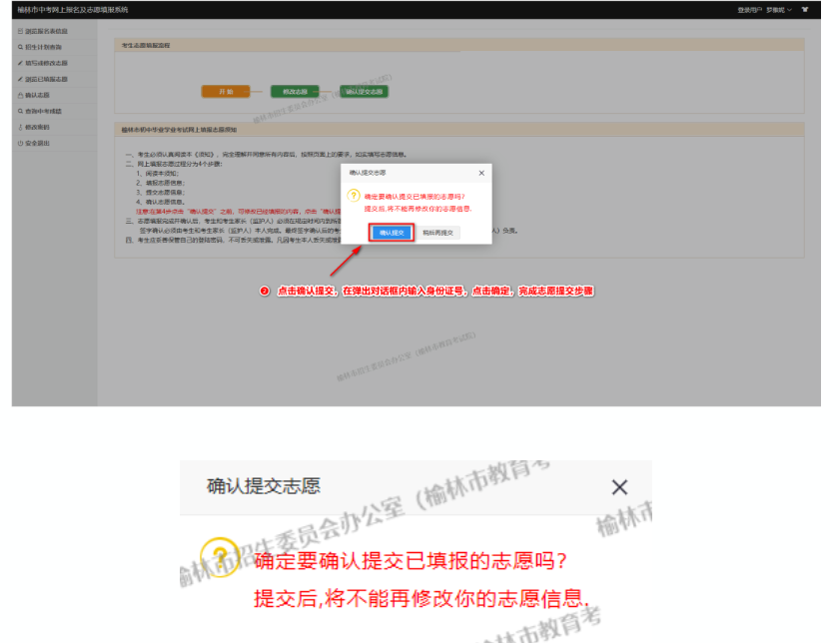Image resolution: width=840 pixels, height=643 pixels.
Task: Close the small 确认提交志愿 dialog with X
Action: [x=481, y=173]
